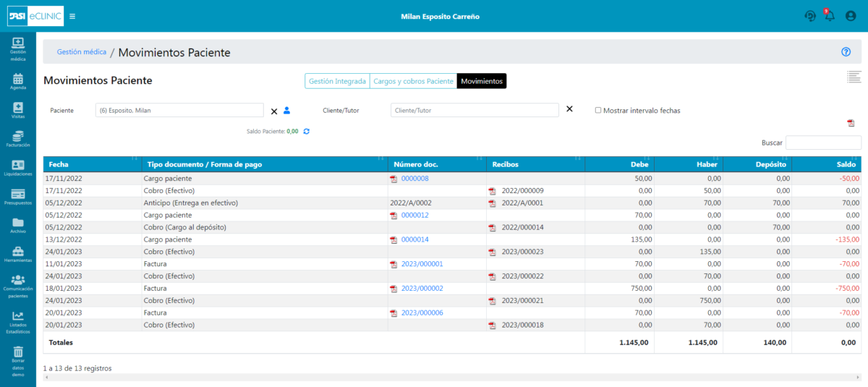Clear the Paciente field with the X

pos(274,111)
